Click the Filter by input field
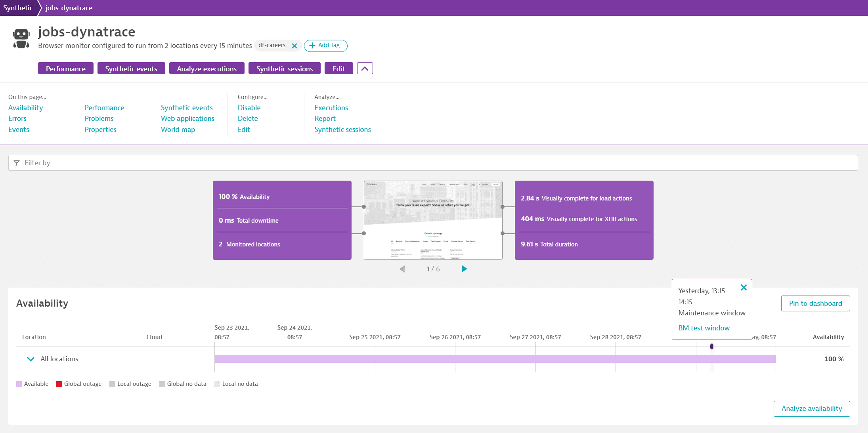This screenshot has width=868, height=433. pos(433,163)
